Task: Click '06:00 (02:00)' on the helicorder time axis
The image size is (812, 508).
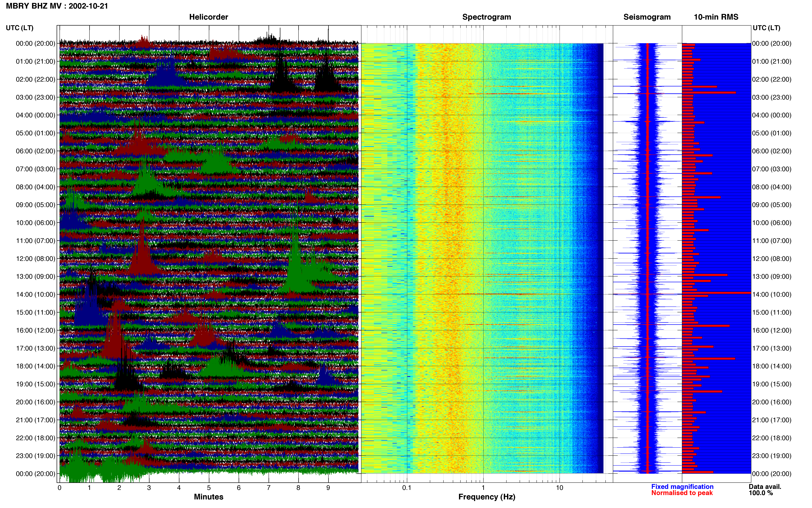Action: tap(36, 151)
